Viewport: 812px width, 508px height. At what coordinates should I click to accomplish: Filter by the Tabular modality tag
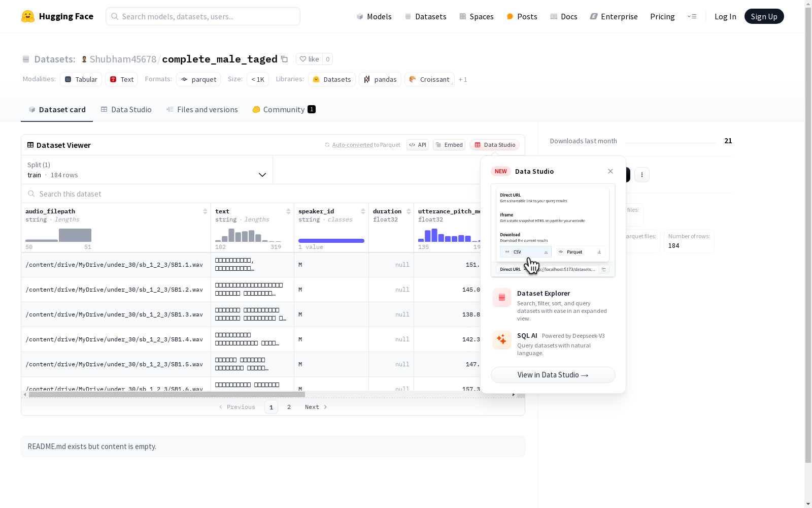pyautogui.click(x=81, y=79)
